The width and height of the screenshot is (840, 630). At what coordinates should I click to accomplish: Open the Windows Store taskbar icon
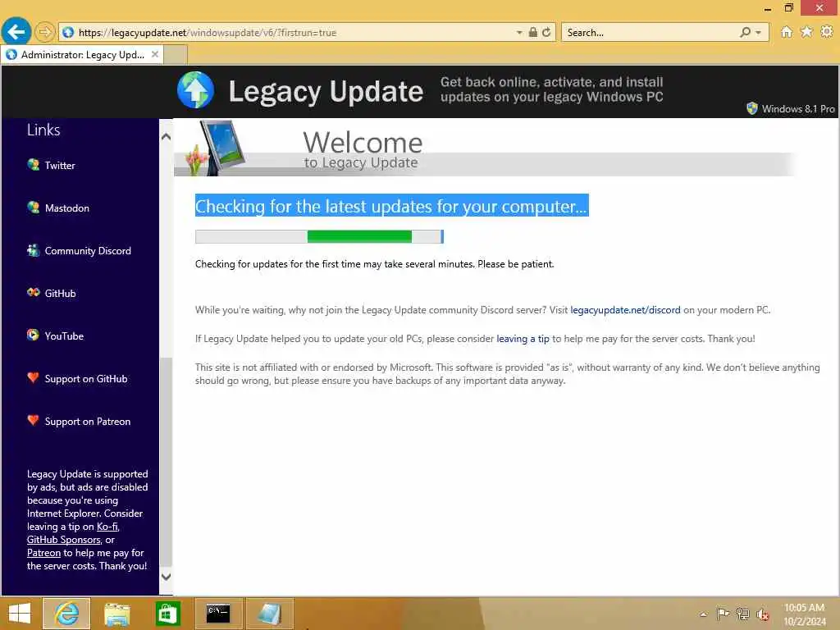click(167, 614)
